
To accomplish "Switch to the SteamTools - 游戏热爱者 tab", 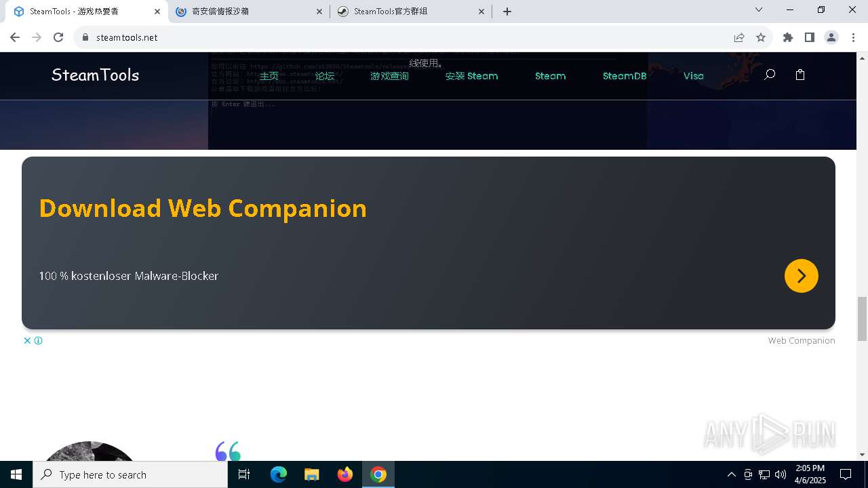I will coord(87,12).
